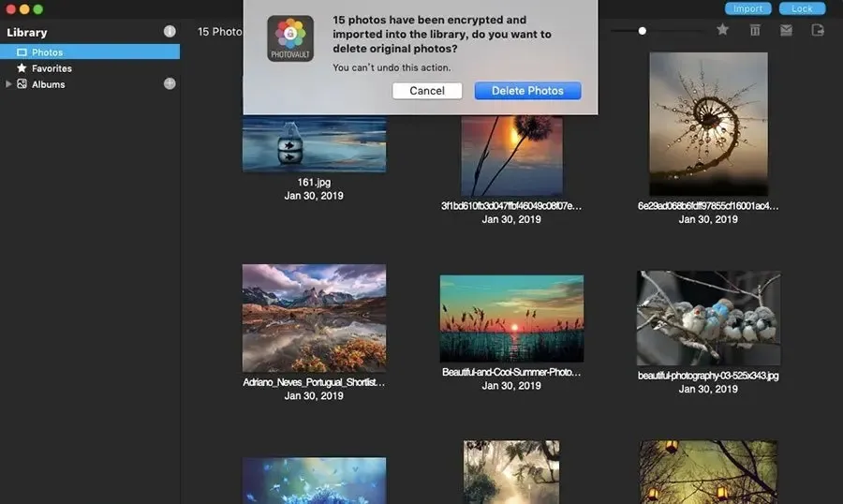Select the Beautiful-and-Cool-Summer photo thumbnail
Image resolution: width=843 pixels, height=504 pixels.
point(511,319)
